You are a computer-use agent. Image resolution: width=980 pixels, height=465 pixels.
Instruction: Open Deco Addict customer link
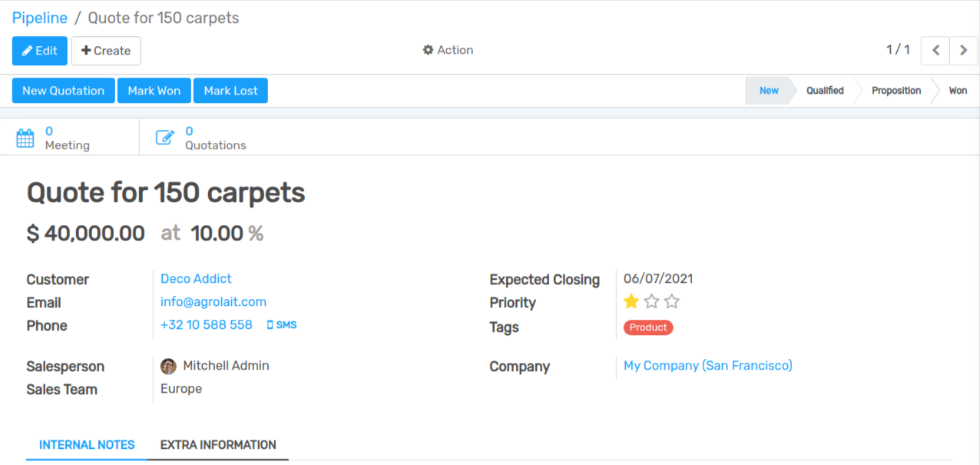click(x=196, y=278)
